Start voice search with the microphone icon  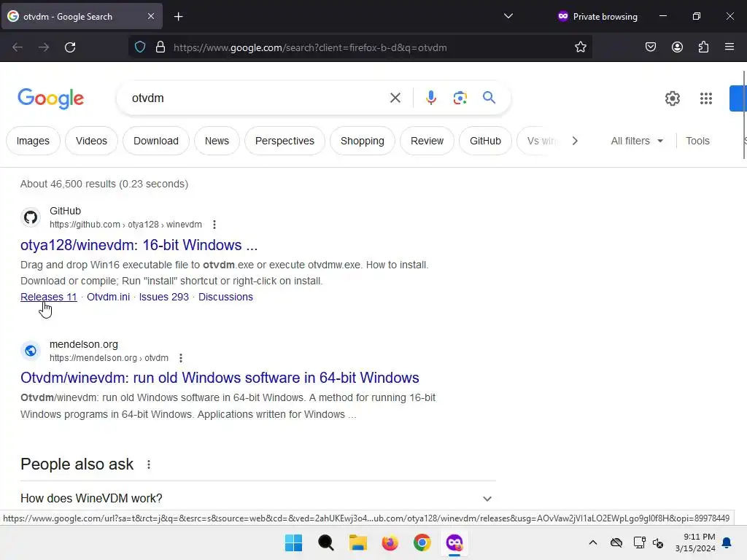(430, 98)
